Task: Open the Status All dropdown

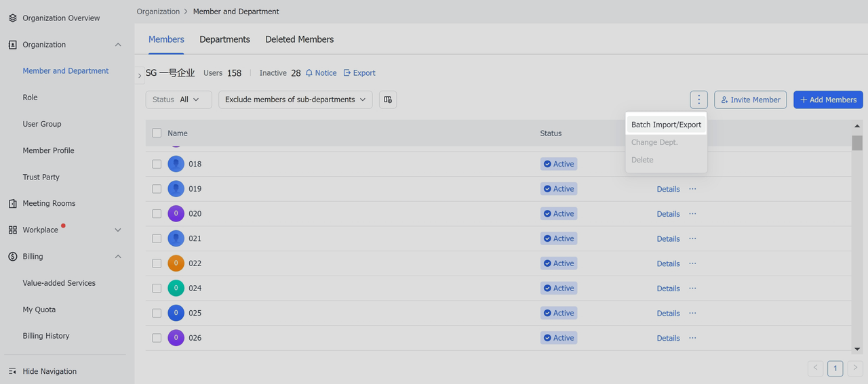Action: 178,100
